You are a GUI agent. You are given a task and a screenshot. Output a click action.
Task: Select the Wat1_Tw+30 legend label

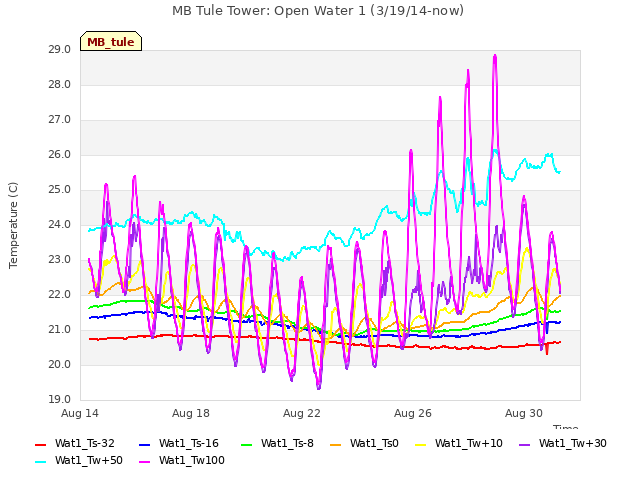tap(573, 443)
